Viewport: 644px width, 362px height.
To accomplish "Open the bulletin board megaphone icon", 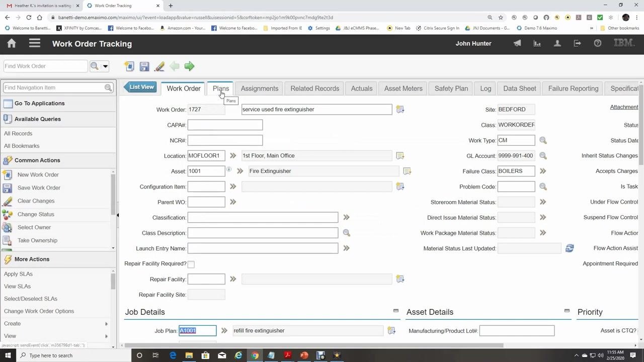I will (x=517, y=43).
